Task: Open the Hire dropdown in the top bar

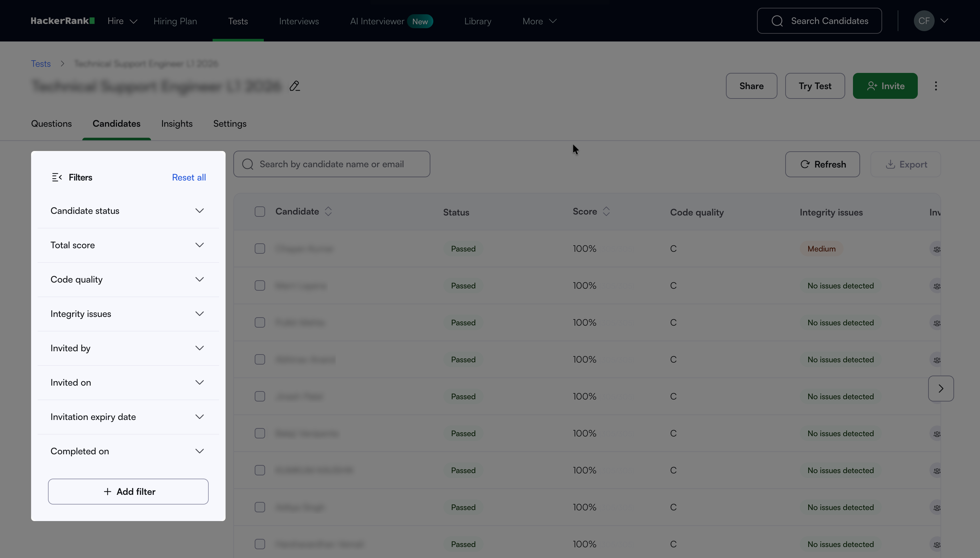Action: (122, 21)
